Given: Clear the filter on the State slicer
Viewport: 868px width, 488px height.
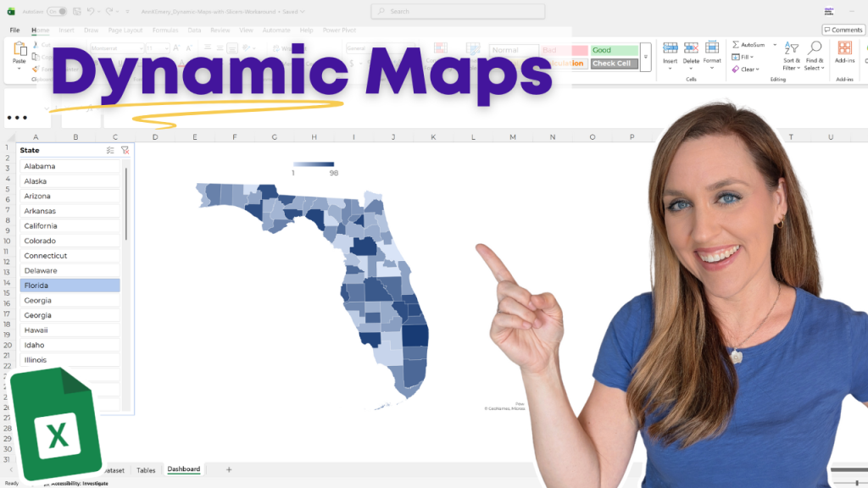Looking at the screenshot, I should point(125,150).
